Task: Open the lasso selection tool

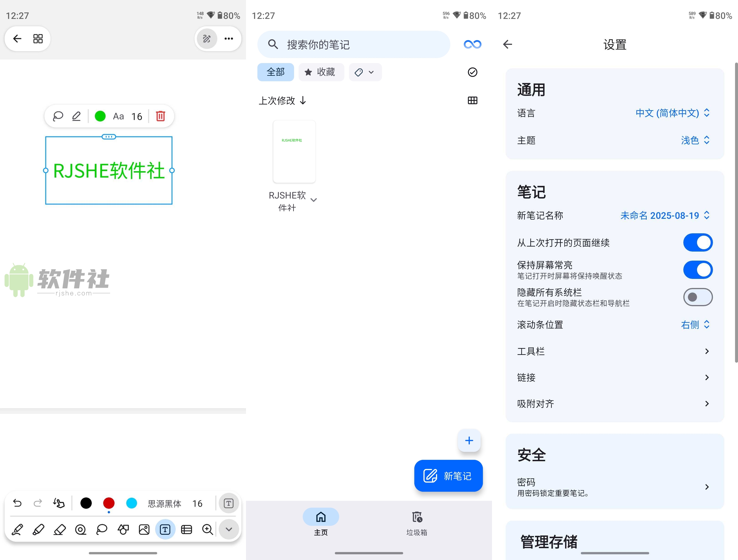Action: [x=102, y=529]
